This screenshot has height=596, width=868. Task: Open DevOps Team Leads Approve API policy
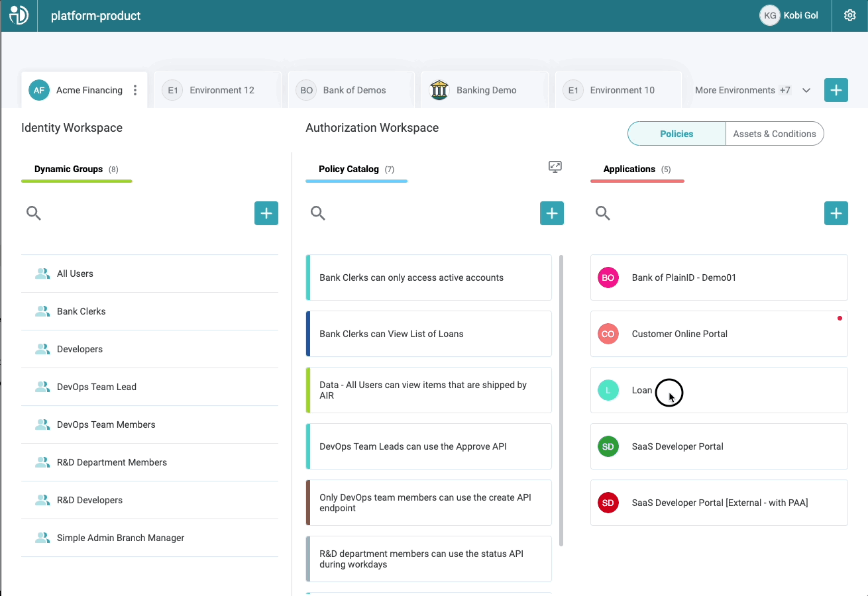(x=429, y=446)
